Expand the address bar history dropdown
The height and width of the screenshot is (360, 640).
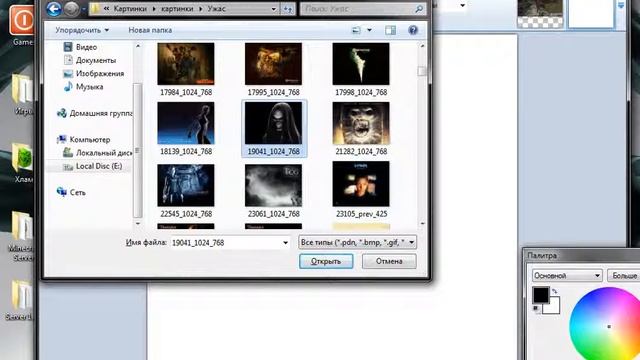coord(273,9)
